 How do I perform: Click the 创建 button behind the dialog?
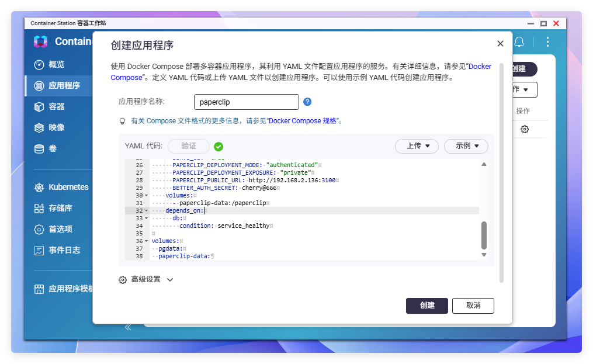525,69
